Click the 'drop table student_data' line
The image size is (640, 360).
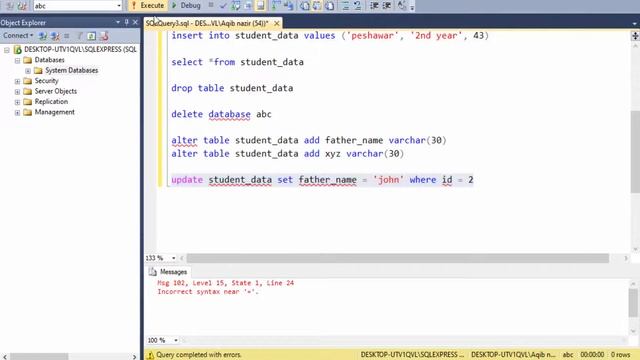point(232,88)
